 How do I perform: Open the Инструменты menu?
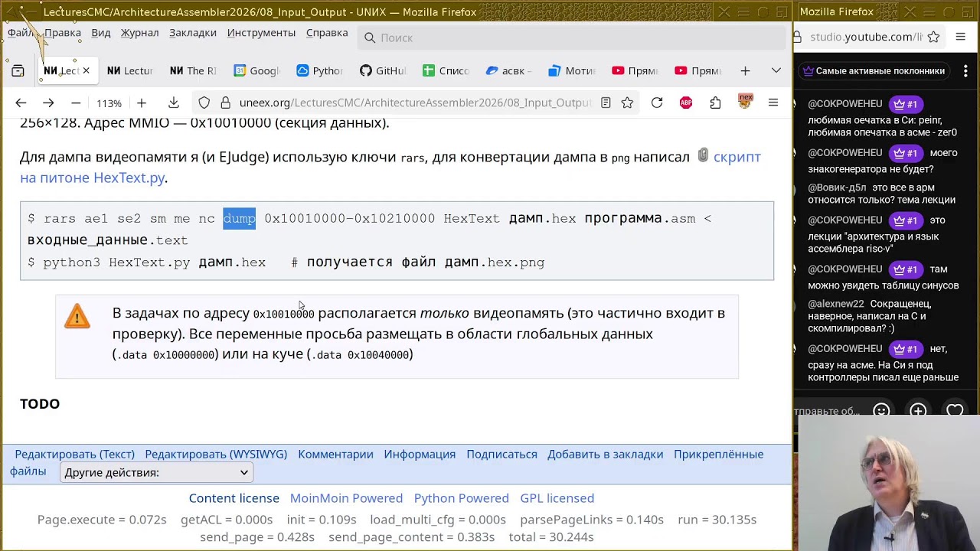261,33
